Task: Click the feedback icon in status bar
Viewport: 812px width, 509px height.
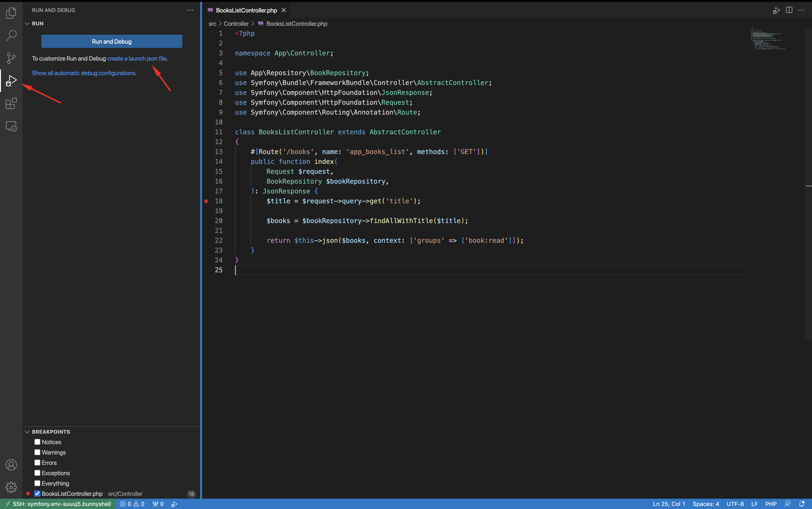Action: pyautogui.click(x=787, y=504)
